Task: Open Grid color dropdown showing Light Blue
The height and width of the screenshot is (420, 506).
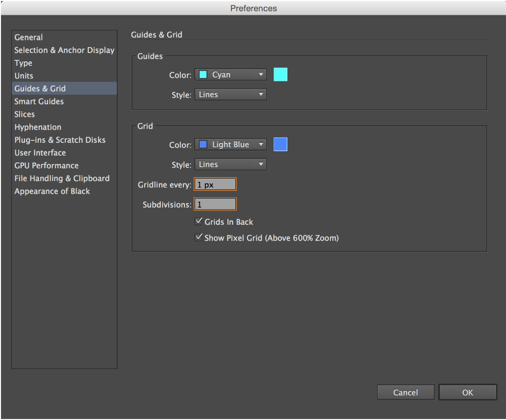Action: pyautogui.click(x=230, y=144)
